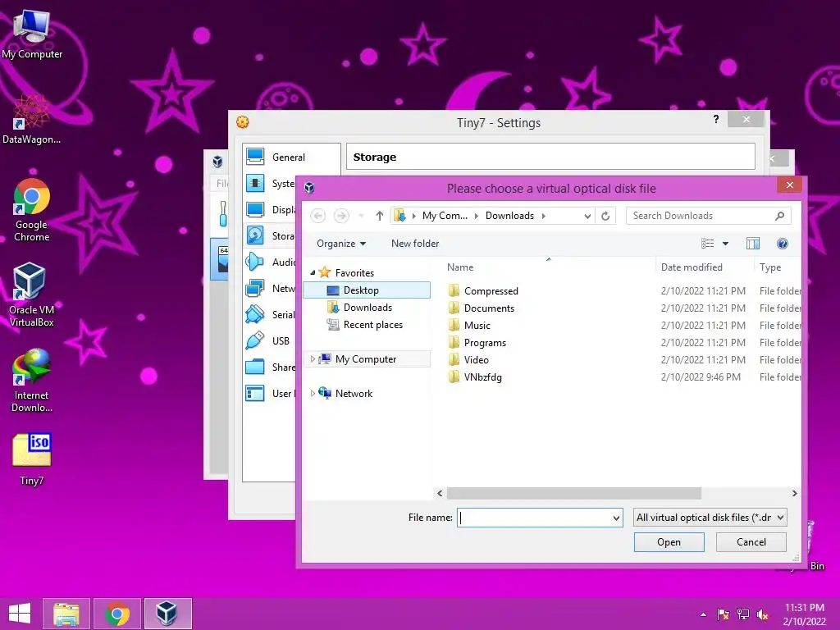Open Oracle VM VirtualBox desktop shortcut

31,294
